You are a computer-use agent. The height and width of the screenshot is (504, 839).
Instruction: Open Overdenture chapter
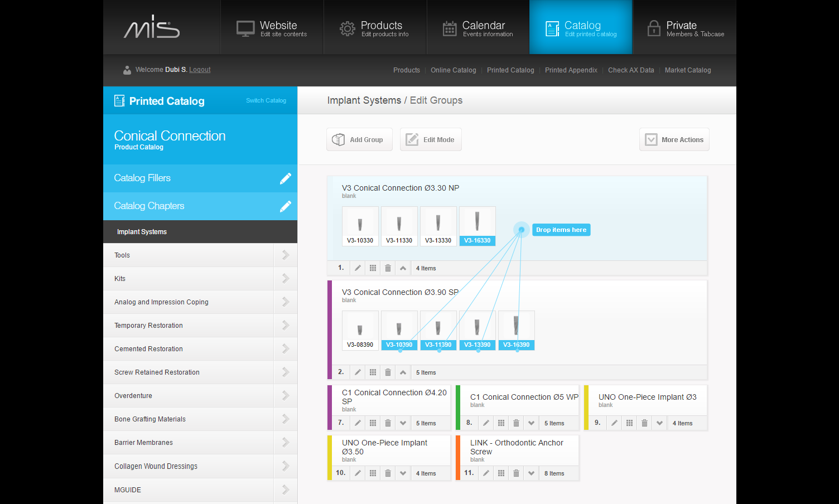[200, 396]
